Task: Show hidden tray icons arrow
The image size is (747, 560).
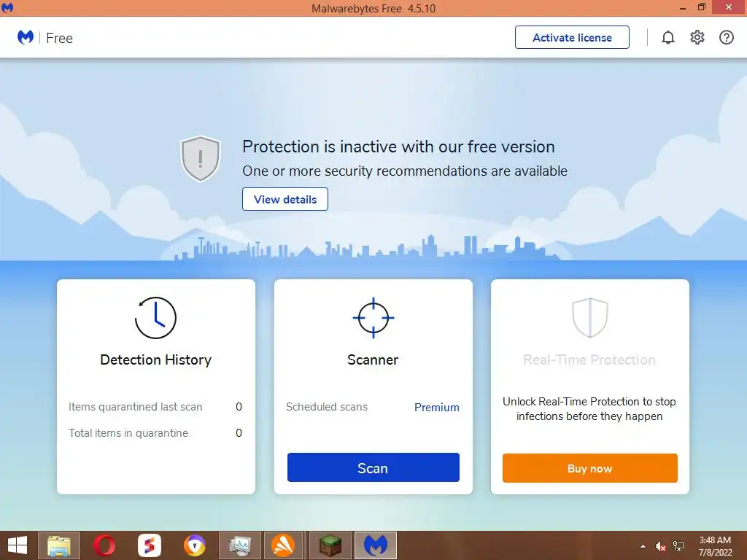Action: click(643, 546)
